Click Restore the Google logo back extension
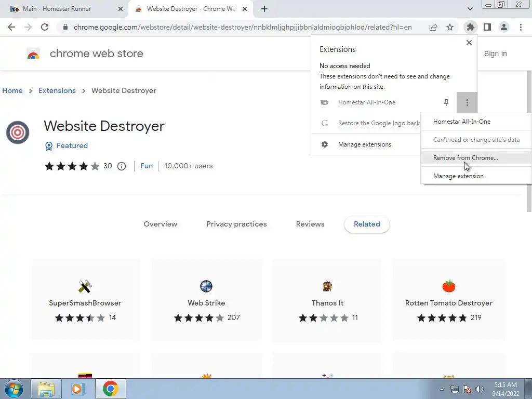Viewport: 532px width, 399px height. 379,123
